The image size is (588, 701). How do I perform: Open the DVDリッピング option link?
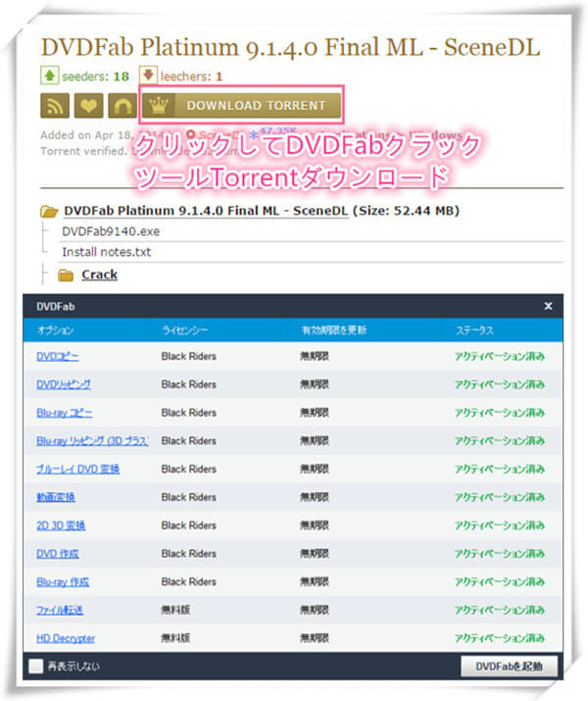tap(64, 384)
